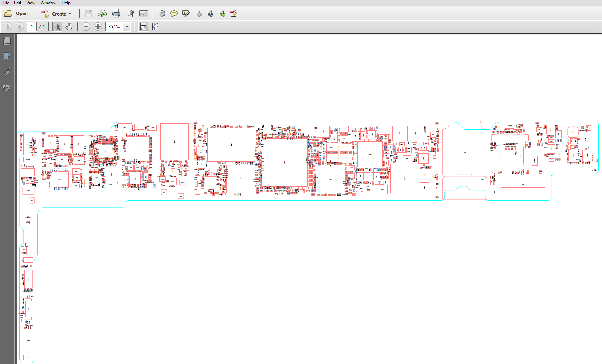Open the attachments paperclip panel

coord(7,72)
